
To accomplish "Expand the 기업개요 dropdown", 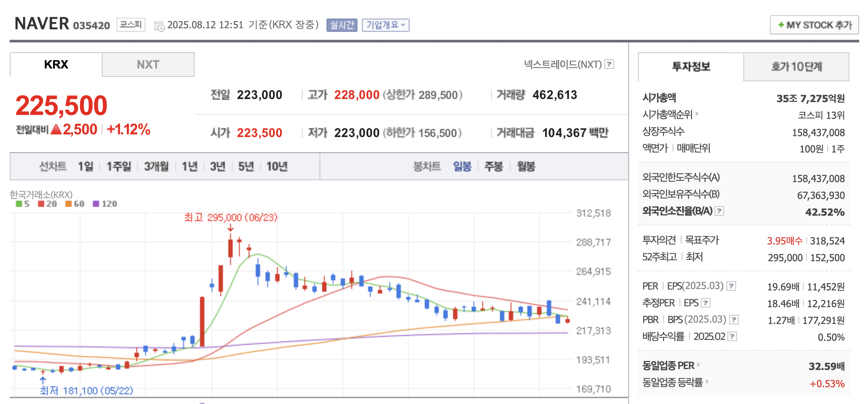I will [x=385, y=25].
